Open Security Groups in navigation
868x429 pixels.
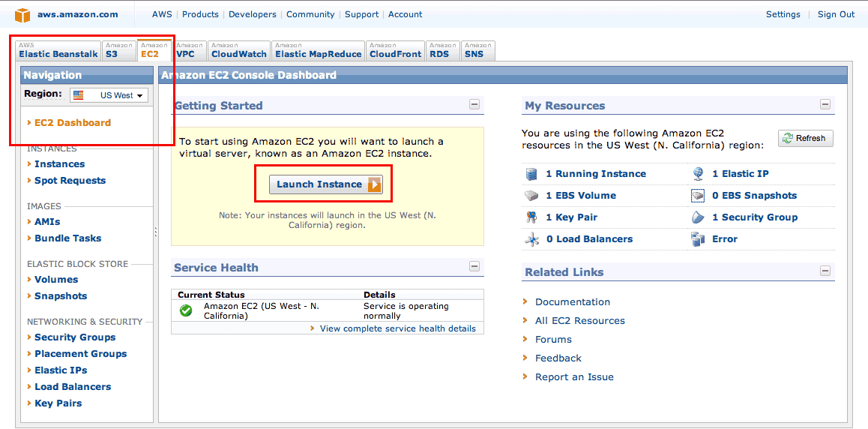75,337
